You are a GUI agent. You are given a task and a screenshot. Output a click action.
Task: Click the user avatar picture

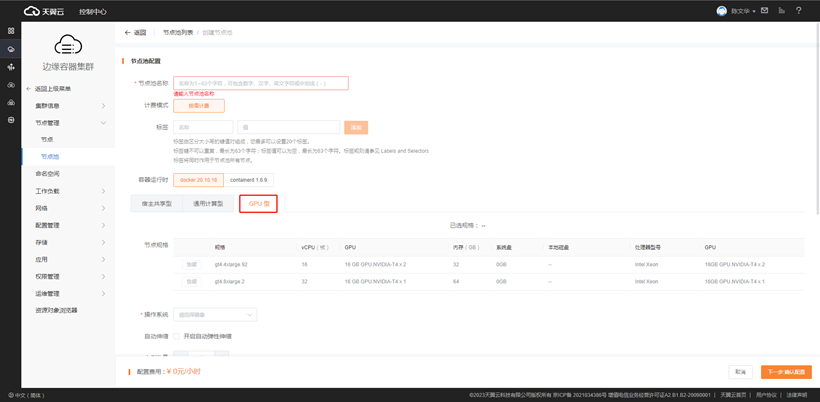click(x=722, y=11)
